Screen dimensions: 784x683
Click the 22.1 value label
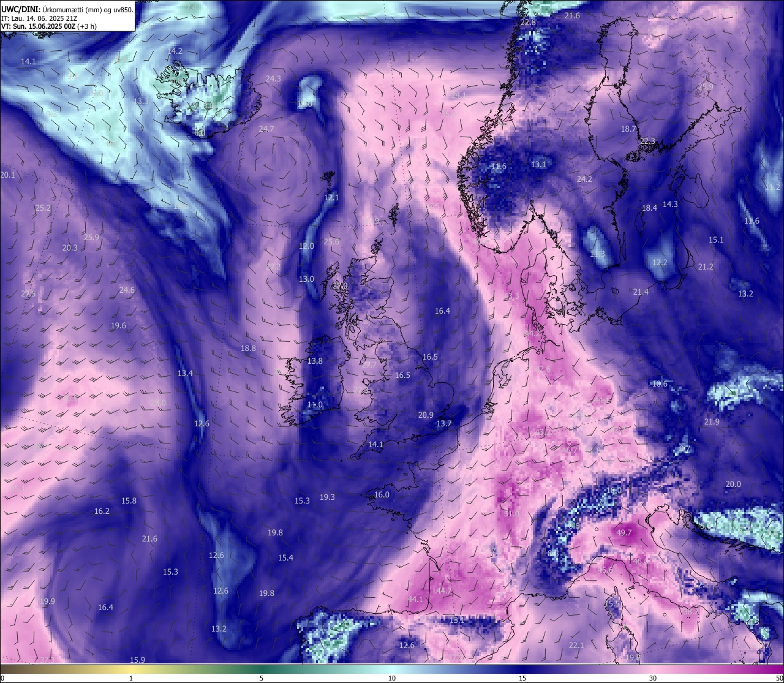576,646
